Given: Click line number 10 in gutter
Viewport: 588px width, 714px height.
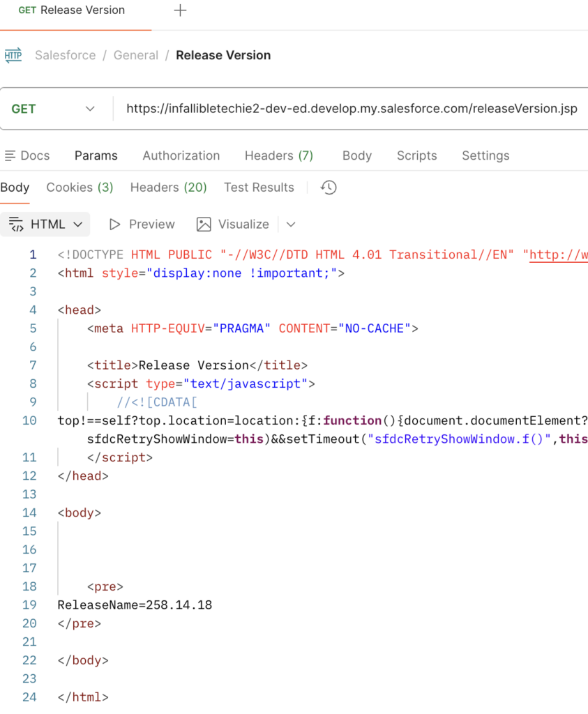Looking at the screenshot, I should tap(29, 420).
